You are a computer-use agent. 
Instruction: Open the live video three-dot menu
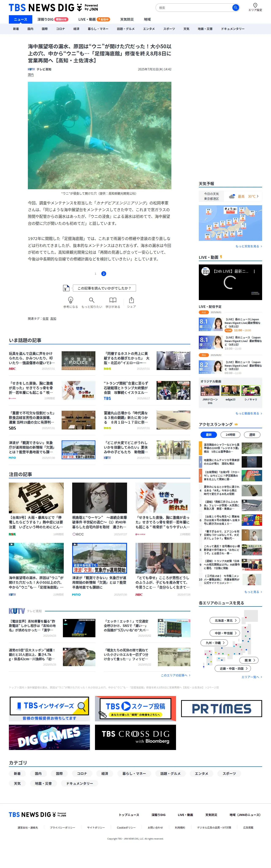(x=254, y=271)
